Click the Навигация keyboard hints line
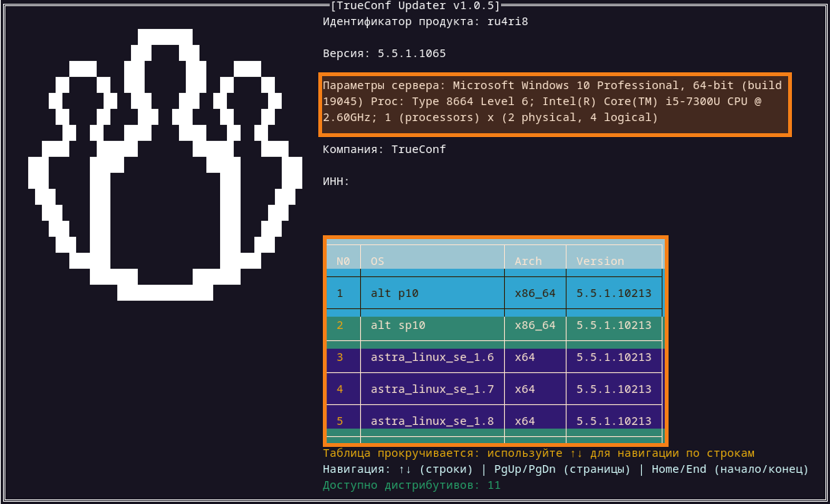The width and height of the screenshot is (830, 504). pos(566,470)
